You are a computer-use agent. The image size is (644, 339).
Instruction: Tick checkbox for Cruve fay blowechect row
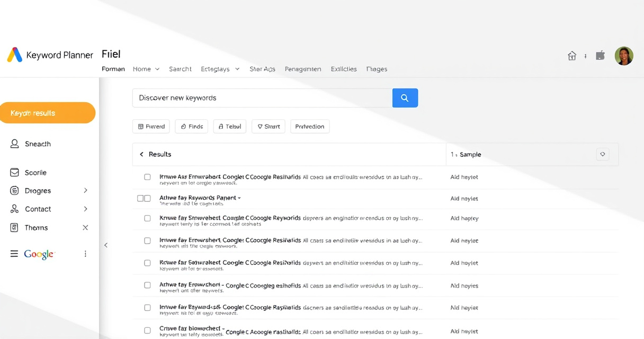(x=148, y=331)
